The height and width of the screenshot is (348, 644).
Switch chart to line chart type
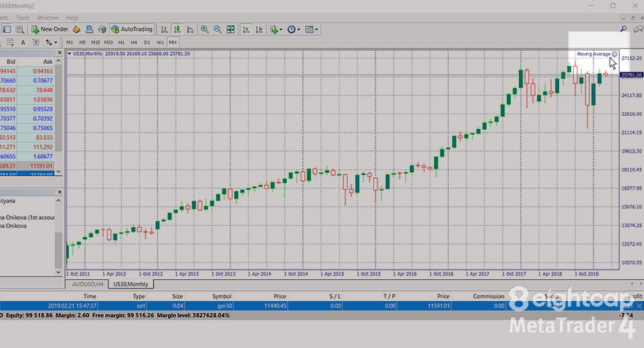coord(190,29)
